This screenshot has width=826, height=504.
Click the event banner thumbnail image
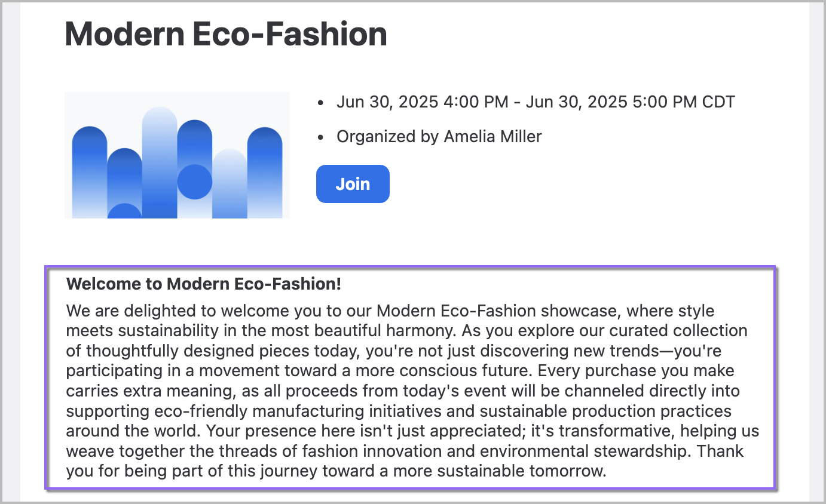click(x=177, y=155)
